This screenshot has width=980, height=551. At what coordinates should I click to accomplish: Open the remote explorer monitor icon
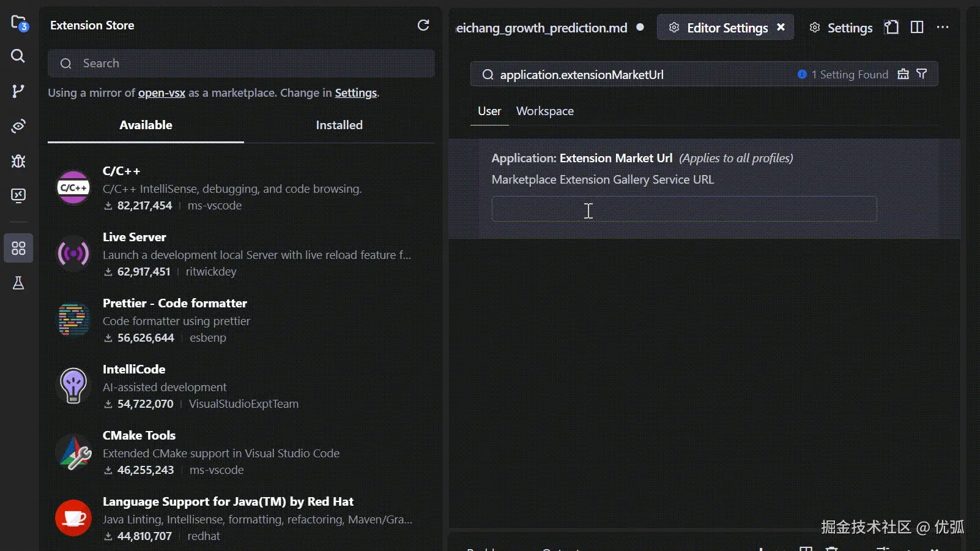(x=18, y=196)
